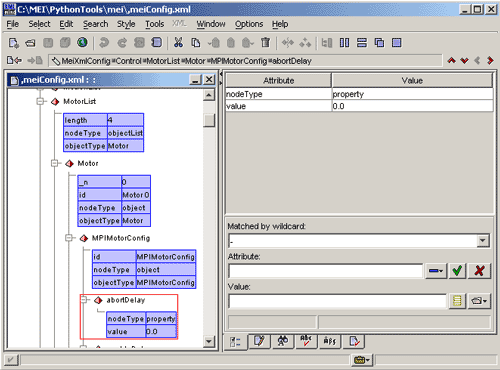Click the globe icon in the toolbar

coord(82,42)
